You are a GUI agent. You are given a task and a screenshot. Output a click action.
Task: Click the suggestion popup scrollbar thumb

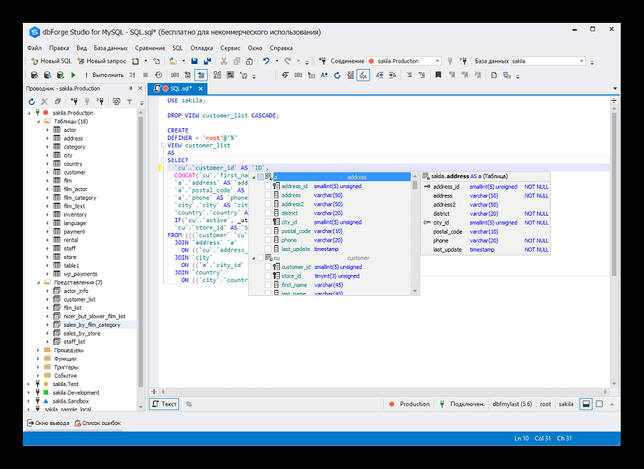click(415, 186)
